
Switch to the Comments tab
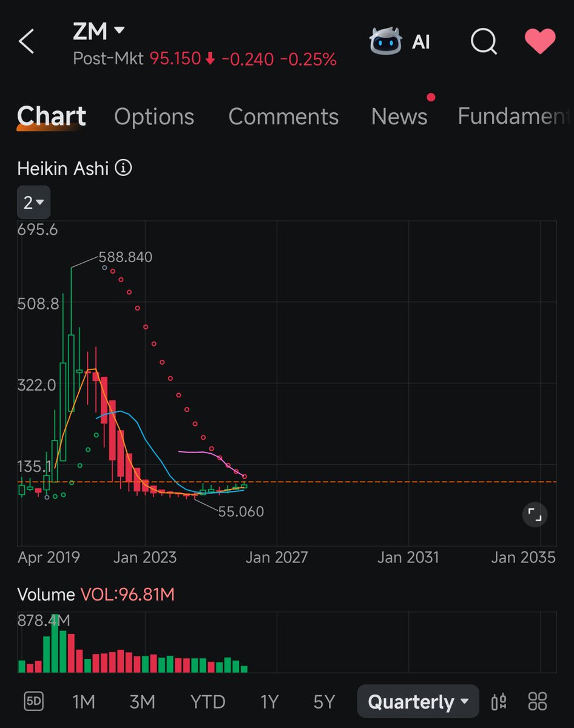coord(283,116)
